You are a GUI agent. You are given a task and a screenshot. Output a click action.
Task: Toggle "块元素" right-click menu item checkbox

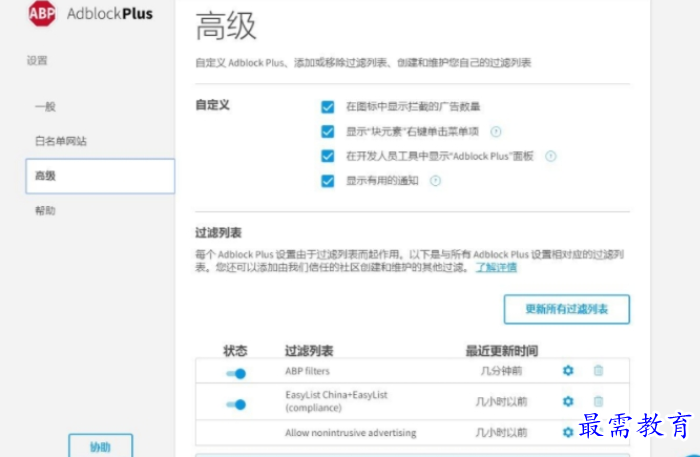click(327, 131)
